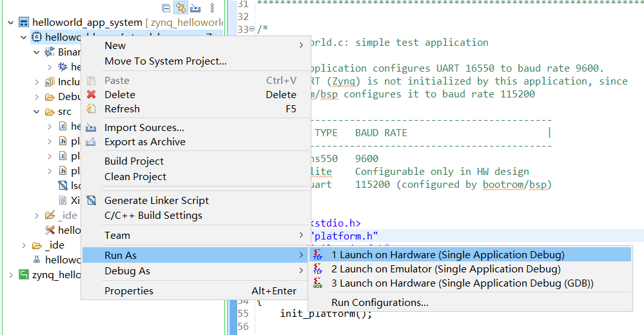Click the bug-shaped executable icon under Binaries
This screenshot has height=335, width=644.
(63, 66)
